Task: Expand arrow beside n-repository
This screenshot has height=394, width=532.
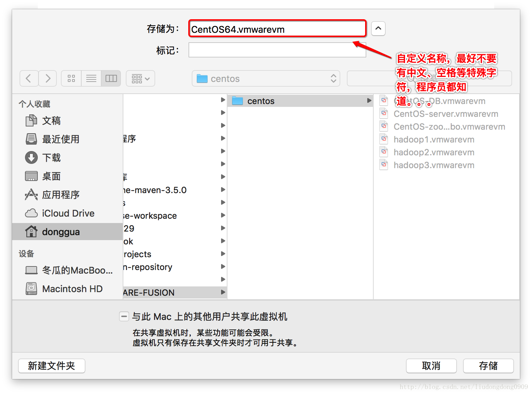Action: point(223,266)
